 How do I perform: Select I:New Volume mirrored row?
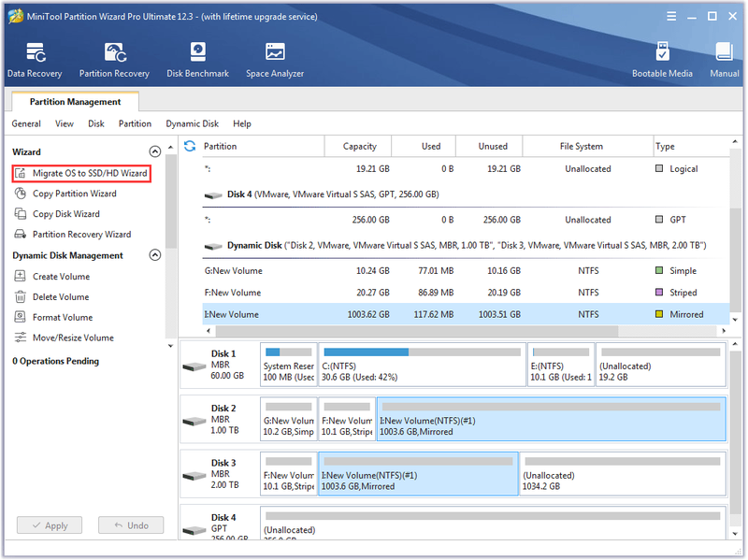point(466,314)
